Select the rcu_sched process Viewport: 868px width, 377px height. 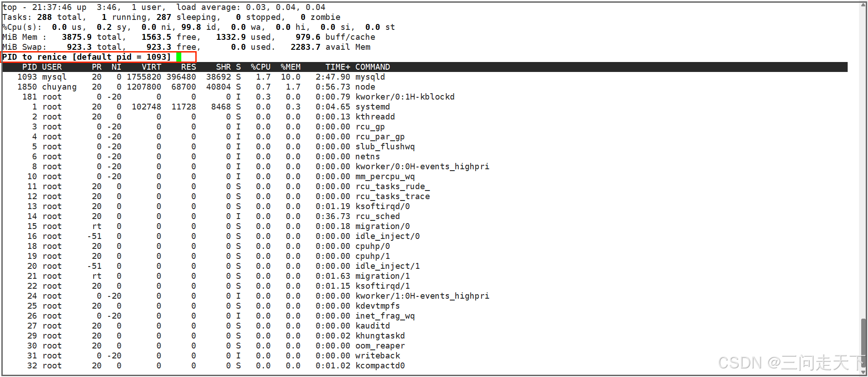[377, 216]
